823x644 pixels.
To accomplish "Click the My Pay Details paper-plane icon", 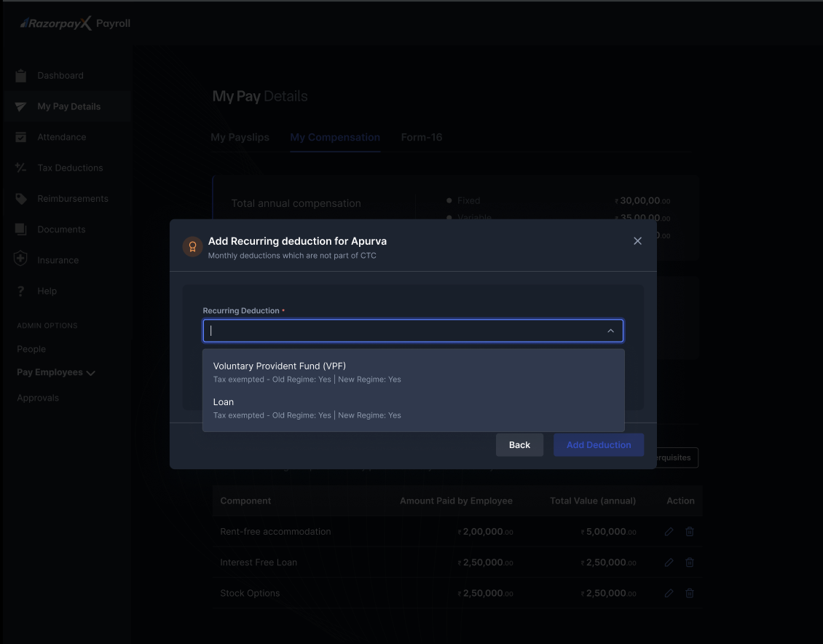I will pyautogui.click(x=21, y=106).
